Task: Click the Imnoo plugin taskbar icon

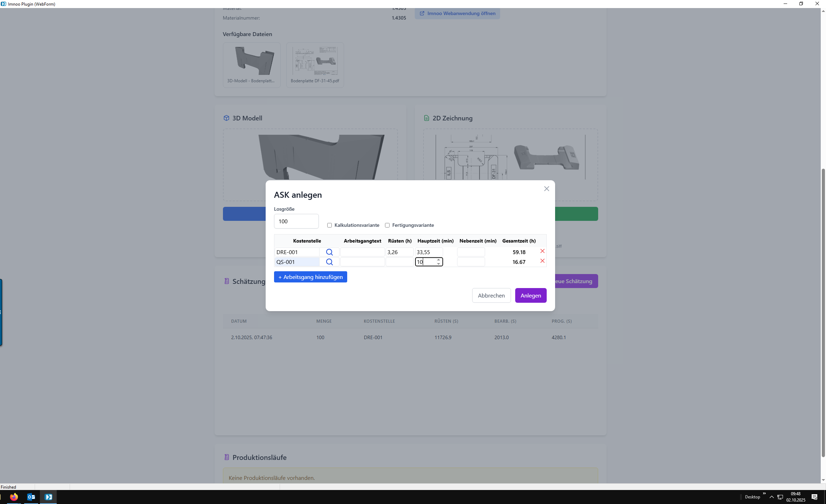Action: (48, 497)
